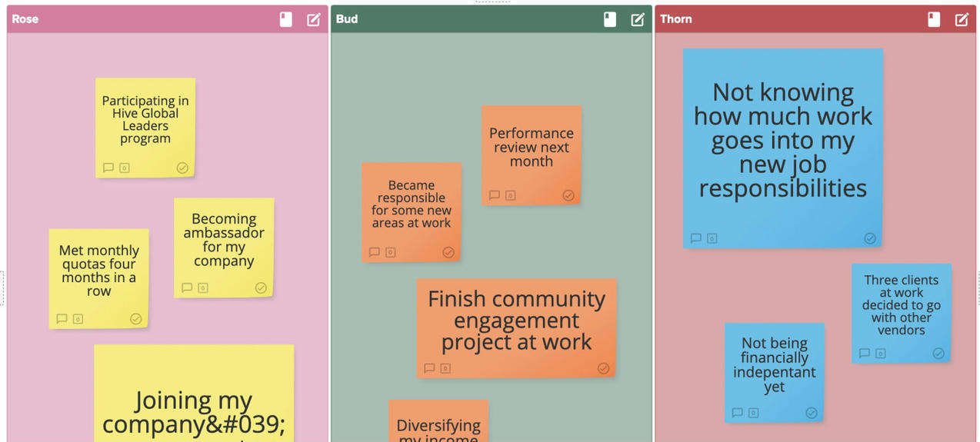This screenshot has width=980, height=442.
Task: Click the edit pencil icon in Rose header
Action: click(x=314, y=19)
